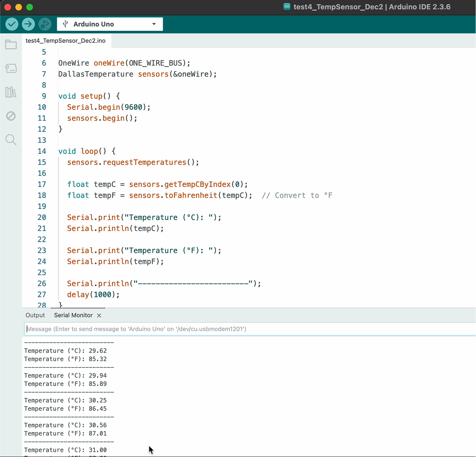
Task: Click the macOS yellow minimize window button
Action: click(19, 7)
